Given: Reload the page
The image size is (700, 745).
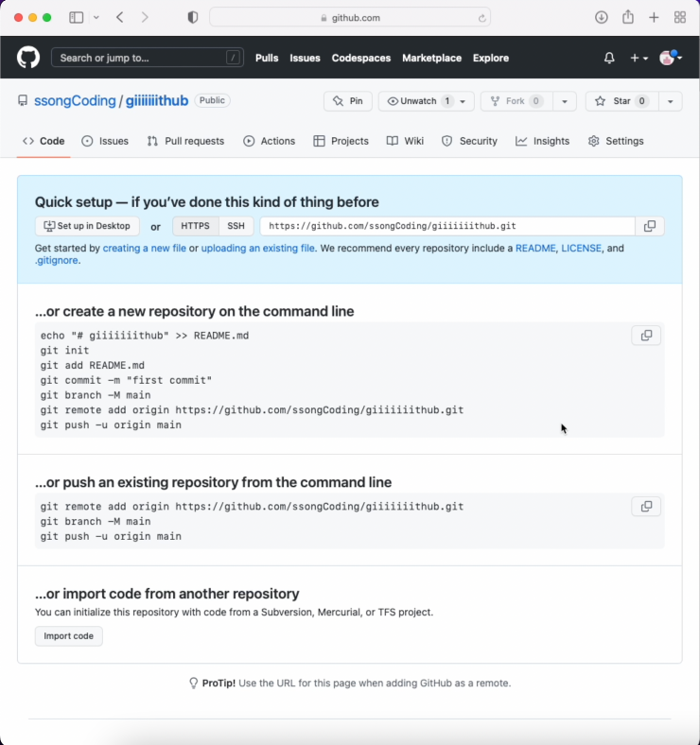Looking at the screenshot, I should [x=481, y=18].
